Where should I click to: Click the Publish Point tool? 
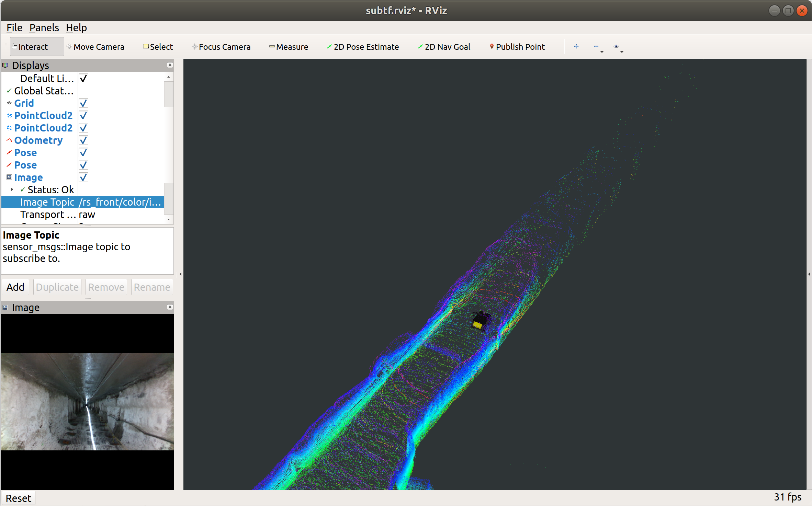click(517, 47)
